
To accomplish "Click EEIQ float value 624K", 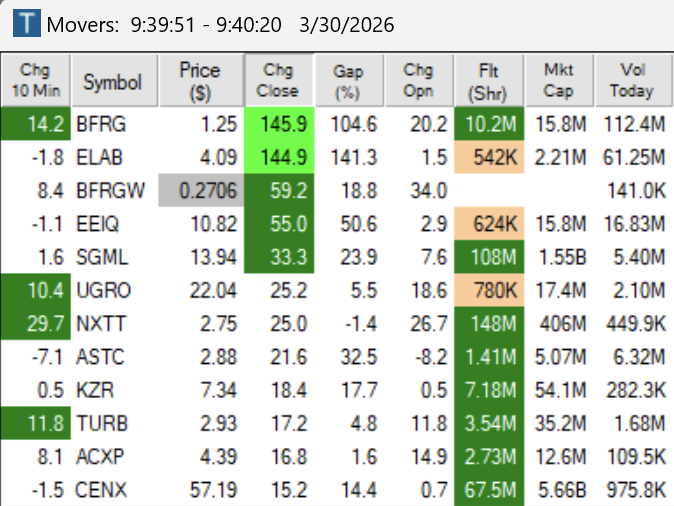I will click(489, 224).
